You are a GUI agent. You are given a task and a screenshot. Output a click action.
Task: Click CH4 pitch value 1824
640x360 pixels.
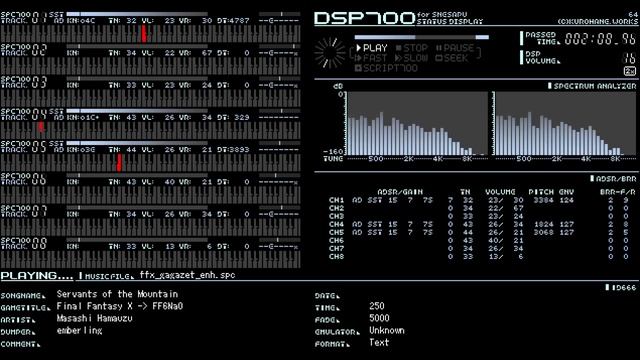pos(543,224)
